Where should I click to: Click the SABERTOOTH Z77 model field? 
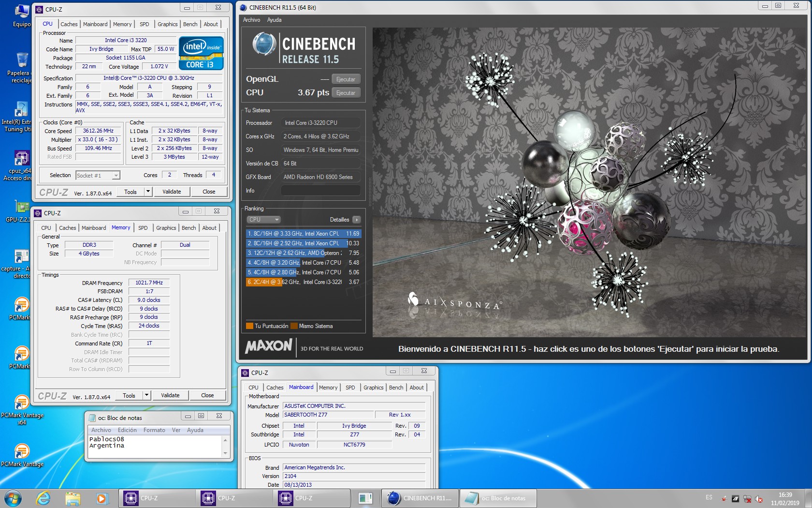[x=328, y=415]
